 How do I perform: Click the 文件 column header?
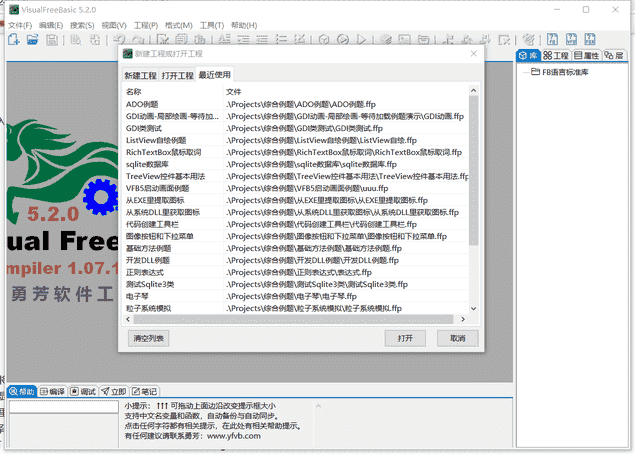pyautogui.click(x=347, y=92)
